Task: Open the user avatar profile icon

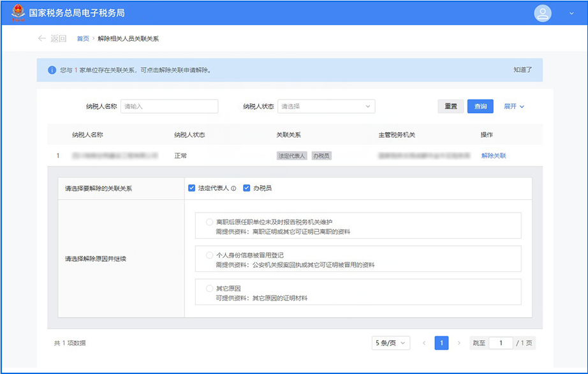Action: tap(542, 13)
